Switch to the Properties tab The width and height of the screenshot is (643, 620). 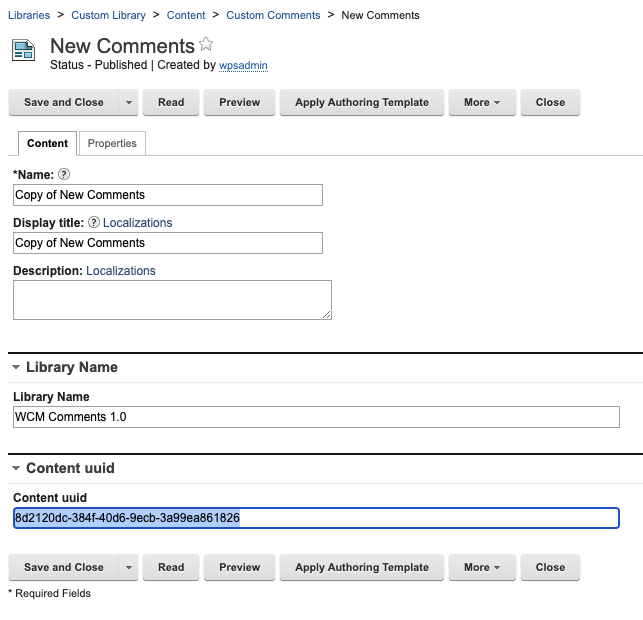click(x=112, y=143)
